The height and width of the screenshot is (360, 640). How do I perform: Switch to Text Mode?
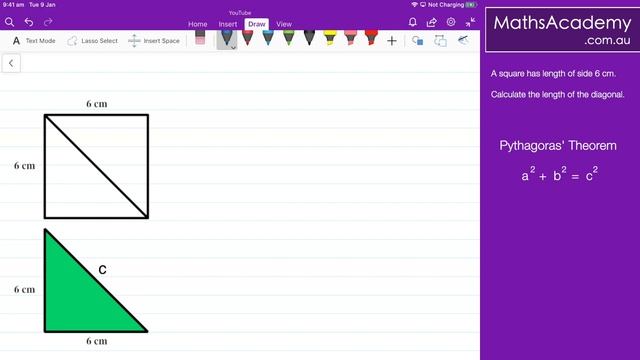[34, 41]
